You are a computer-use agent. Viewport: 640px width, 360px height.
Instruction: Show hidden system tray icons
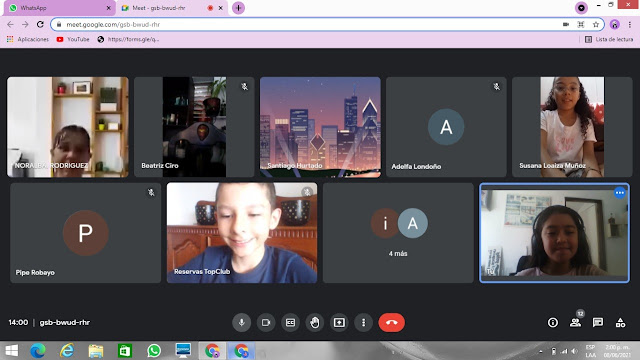pos(541,351)
